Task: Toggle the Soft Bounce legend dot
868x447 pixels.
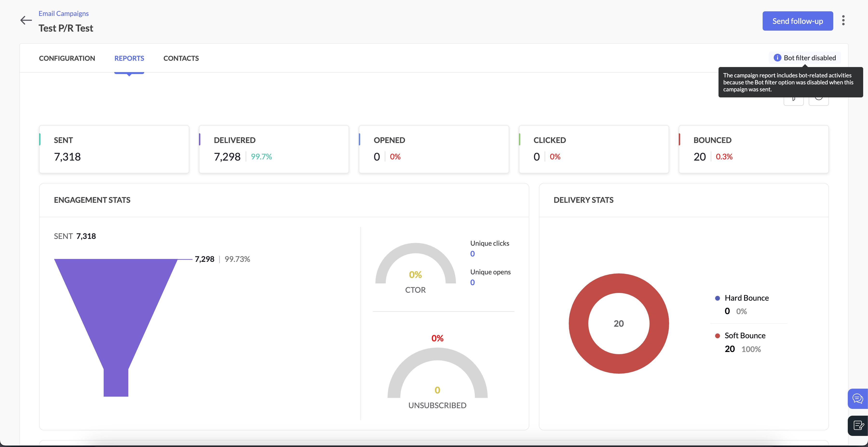Action: pyautogui.click(x=717, y=336)
